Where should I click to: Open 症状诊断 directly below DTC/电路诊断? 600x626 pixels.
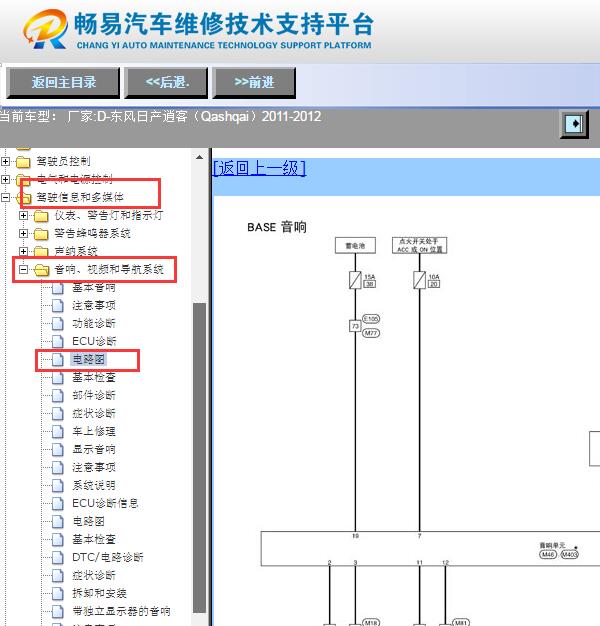pyautogui.click(x=94, y=575)
